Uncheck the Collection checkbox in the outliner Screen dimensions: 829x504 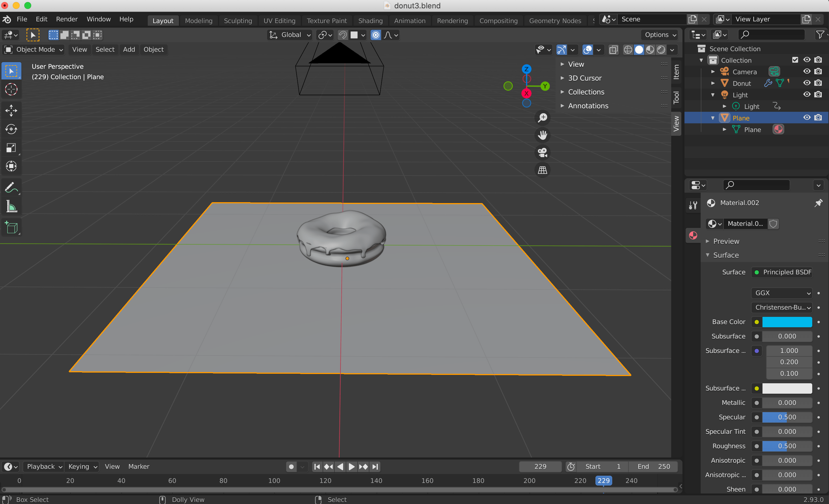pyautogui.click(x=795, y=60)
